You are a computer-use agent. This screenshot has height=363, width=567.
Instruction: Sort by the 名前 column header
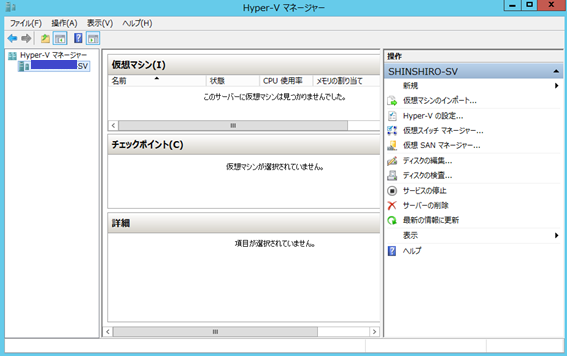[x=157, y=81]
